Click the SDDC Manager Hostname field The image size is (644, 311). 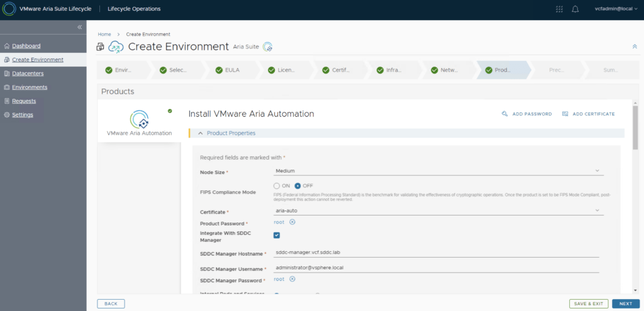(436, 251)
